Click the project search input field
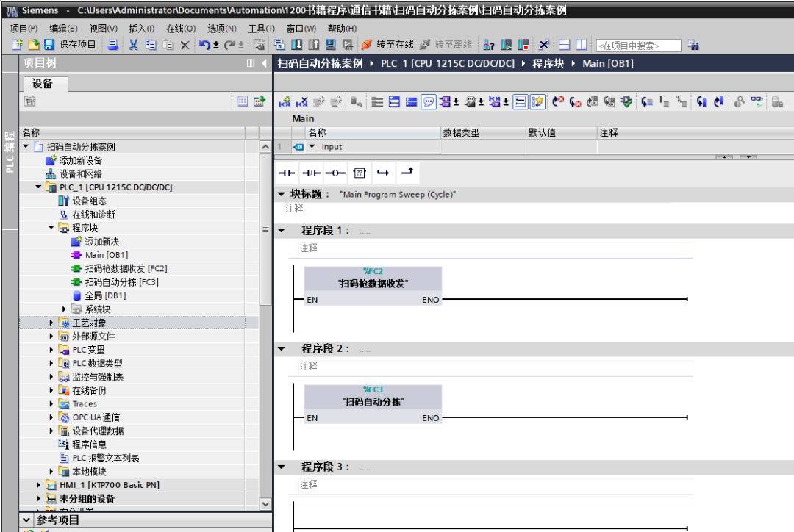The width and height of the screenshot is (794, 532). (638, 46)
